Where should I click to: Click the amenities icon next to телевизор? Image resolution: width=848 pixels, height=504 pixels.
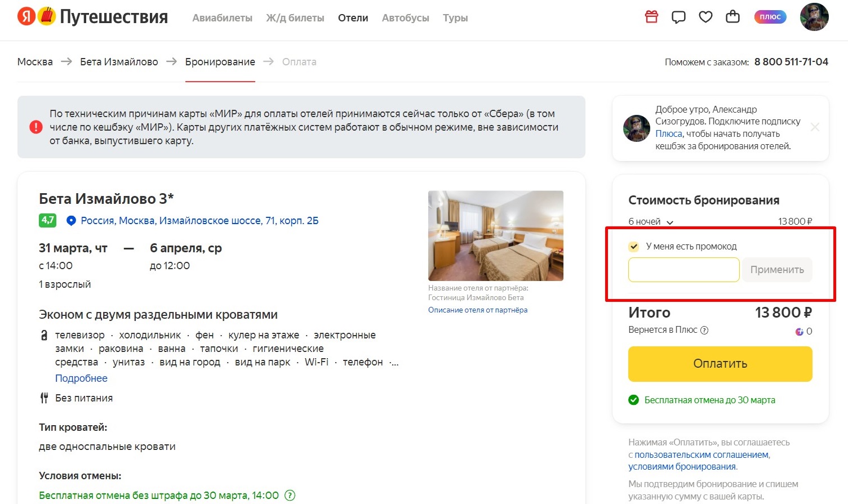point(44,336)
